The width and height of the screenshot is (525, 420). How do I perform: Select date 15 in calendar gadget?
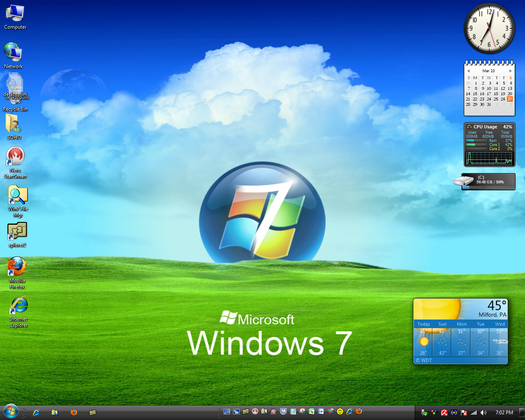475,94
